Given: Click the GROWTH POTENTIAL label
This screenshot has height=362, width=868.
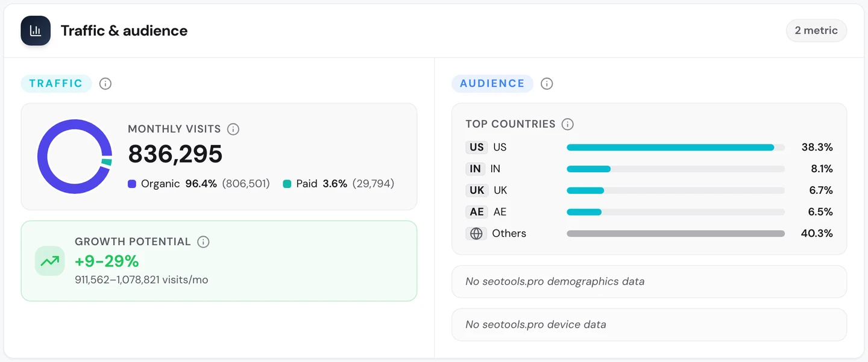Looking at the screenshot, I should point(133,242).
